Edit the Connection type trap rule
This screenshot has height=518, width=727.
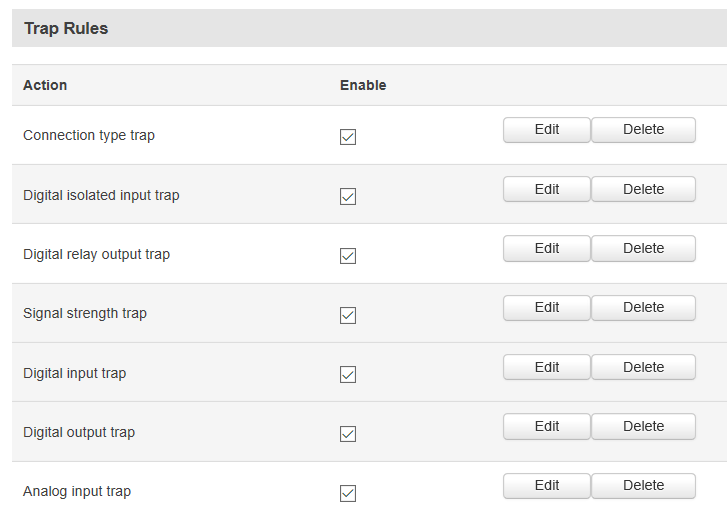(546, 130)
